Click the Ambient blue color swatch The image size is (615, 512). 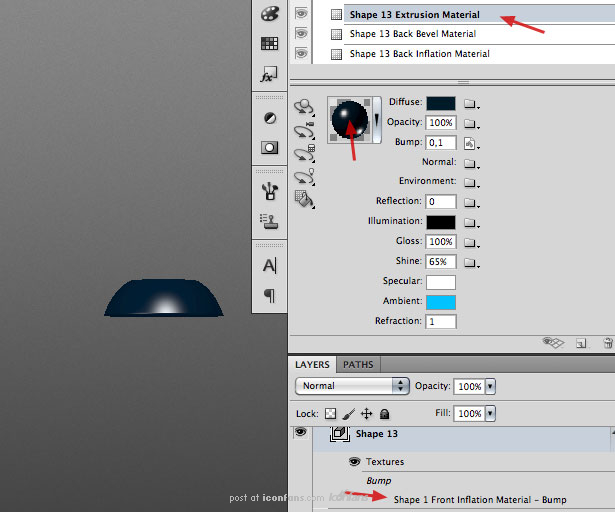pyautogui.click(x=441, y=302)
